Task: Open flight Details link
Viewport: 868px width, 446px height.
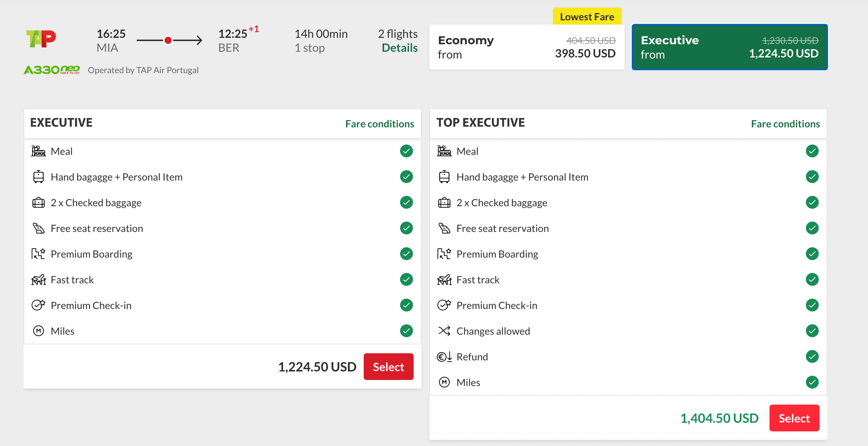Action: point(399,48)
